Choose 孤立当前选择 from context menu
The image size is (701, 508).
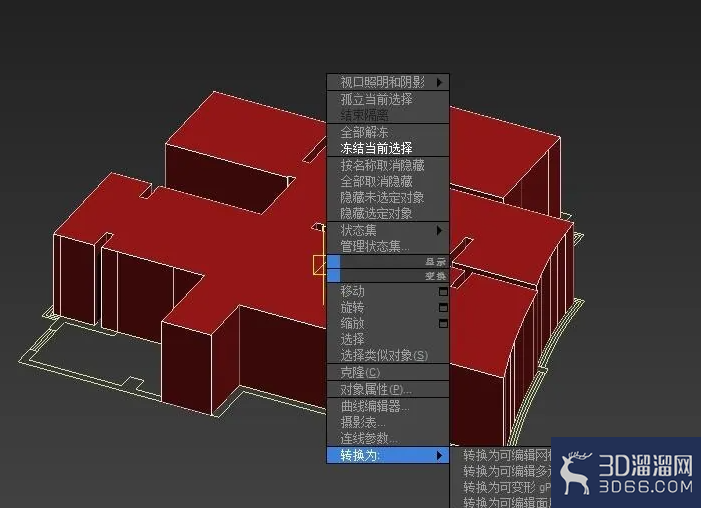click(388, 99)
